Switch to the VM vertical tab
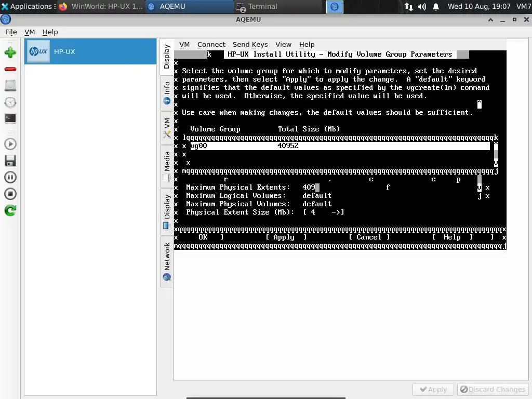Screen dimensions: 532x399 167,128
